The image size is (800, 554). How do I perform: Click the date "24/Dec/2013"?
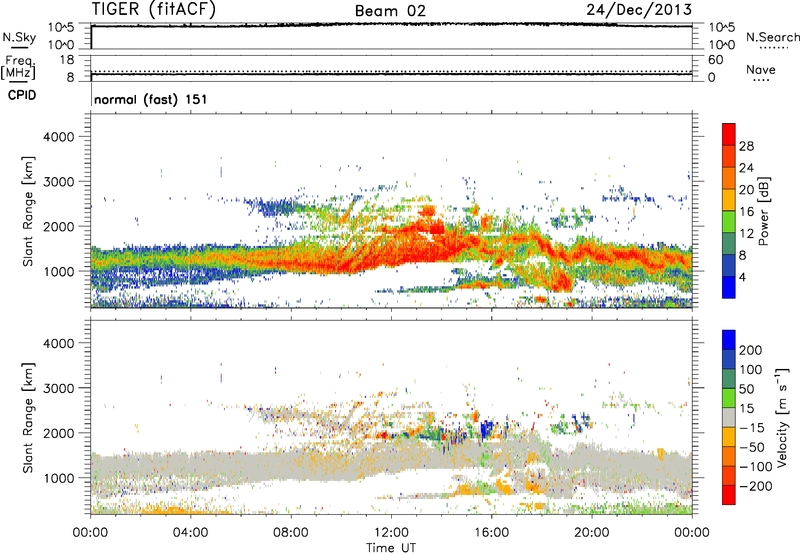pyautogui.click(x=639, y=9)
